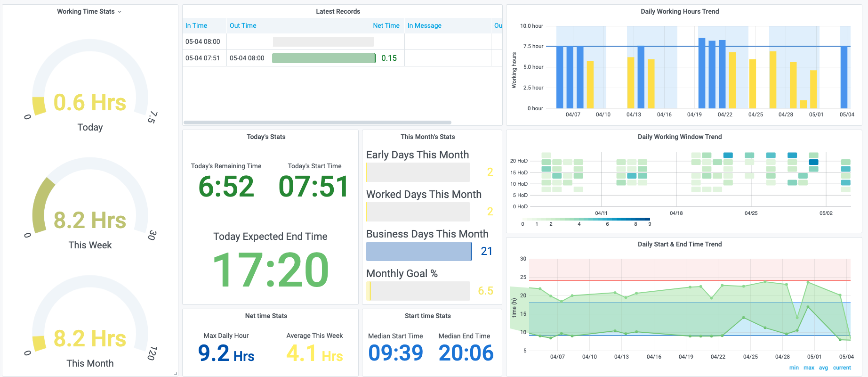Viewport: 868px width, 377px height.
Task: Click the Average This Week value 4.1 Hrs
Action: 314,353
